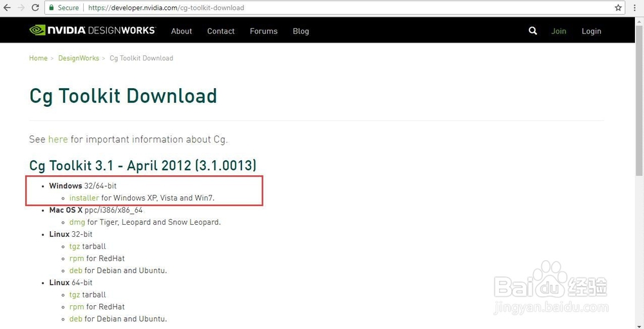The image size is (644, 329).
Task: Click the Secure padlock icon
Action: pyautogui.click(x=52, y=7)
